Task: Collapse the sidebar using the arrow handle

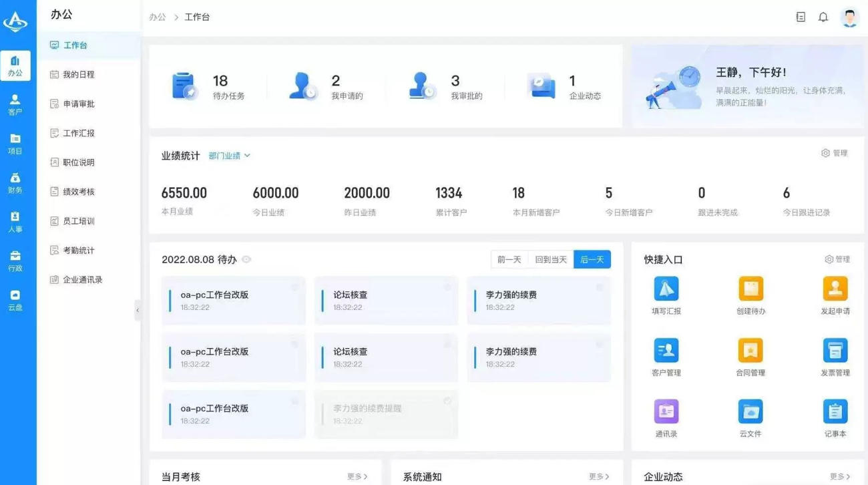Action: coord(138,310)
